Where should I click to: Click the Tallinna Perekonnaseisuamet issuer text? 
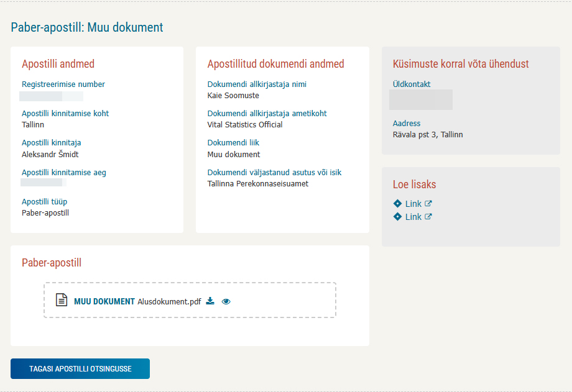click(x=257, y=183)
